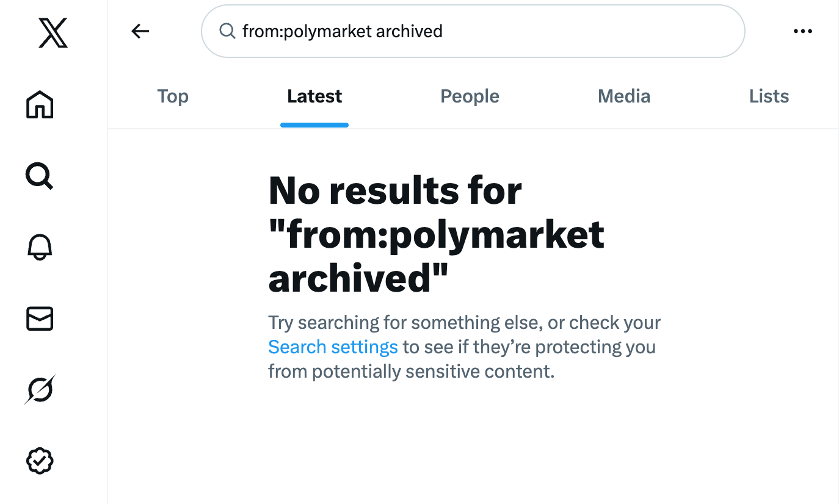Viewport: 839px width, 504px height.
Task: Open Direct Messages
Action: click(39, 319)
